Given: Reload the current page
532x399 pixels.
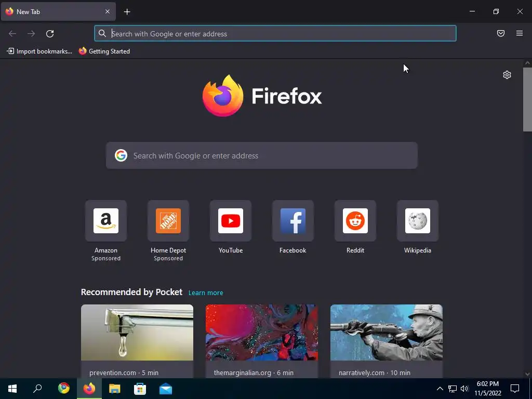Looking at the screenshot, I should 50,34.
